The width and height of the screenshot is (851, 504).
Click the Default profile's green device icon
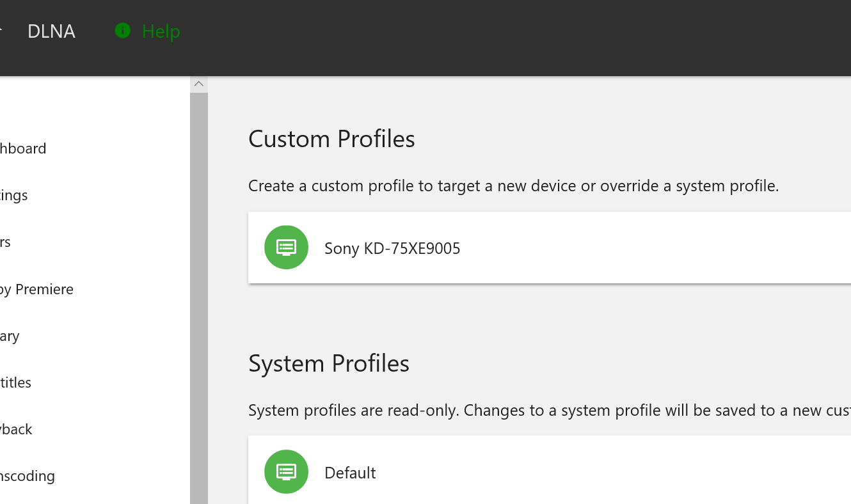pos(286,472)
